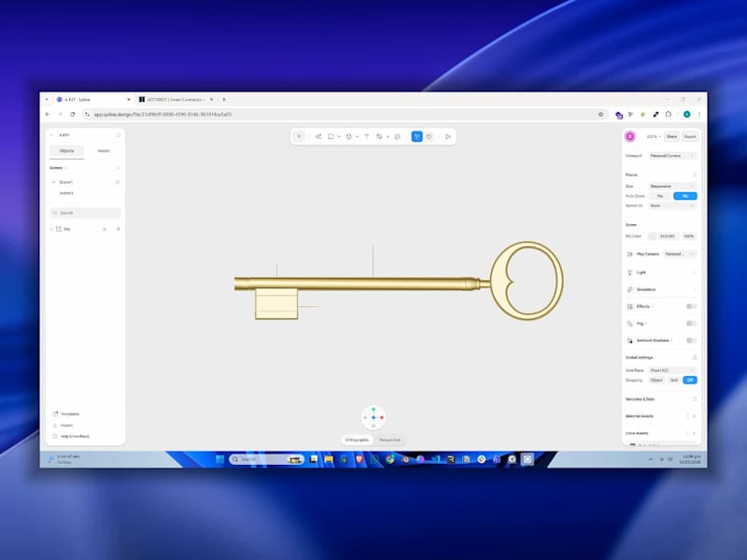
Task: Click the back arrow next to A KEY
Action: 52,135
